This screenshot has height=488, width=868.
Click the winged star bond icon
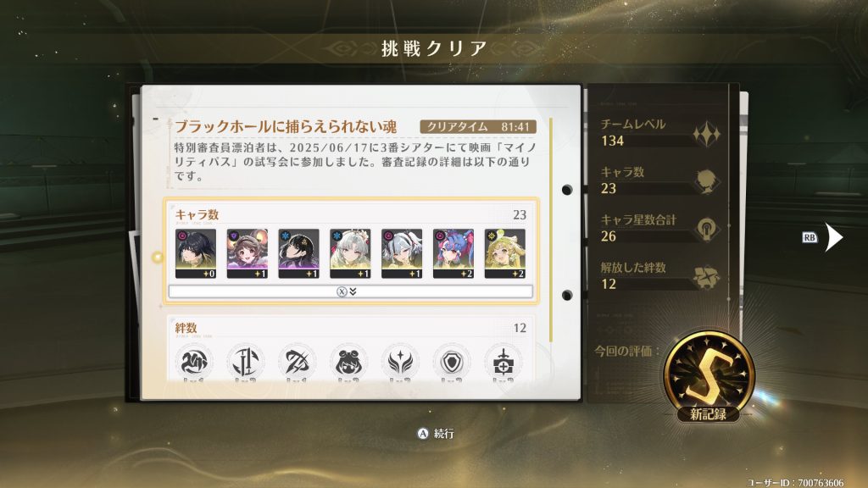coord(400,363)
